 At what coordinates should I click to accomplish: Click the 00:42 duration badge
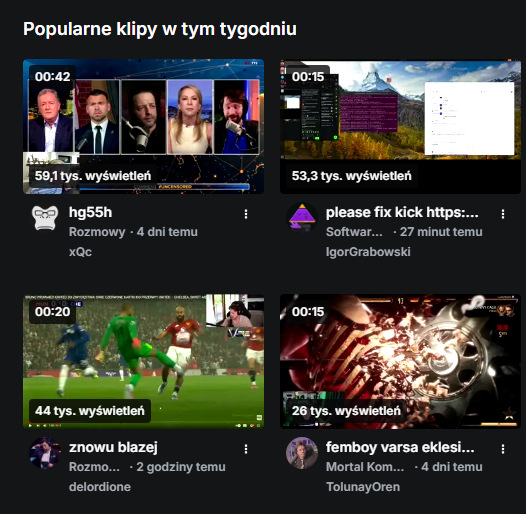click(52, 77)
